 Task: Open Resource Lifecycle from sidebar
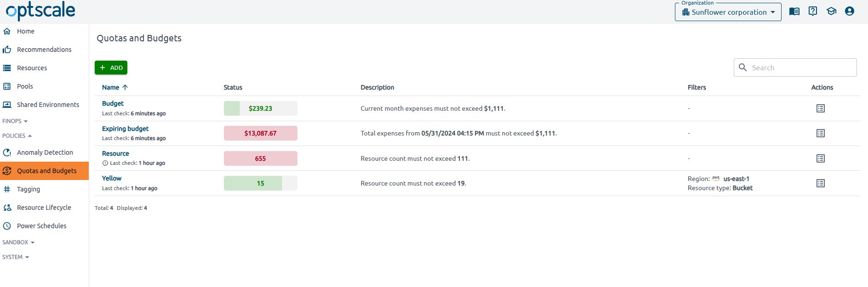click(45, 208)
